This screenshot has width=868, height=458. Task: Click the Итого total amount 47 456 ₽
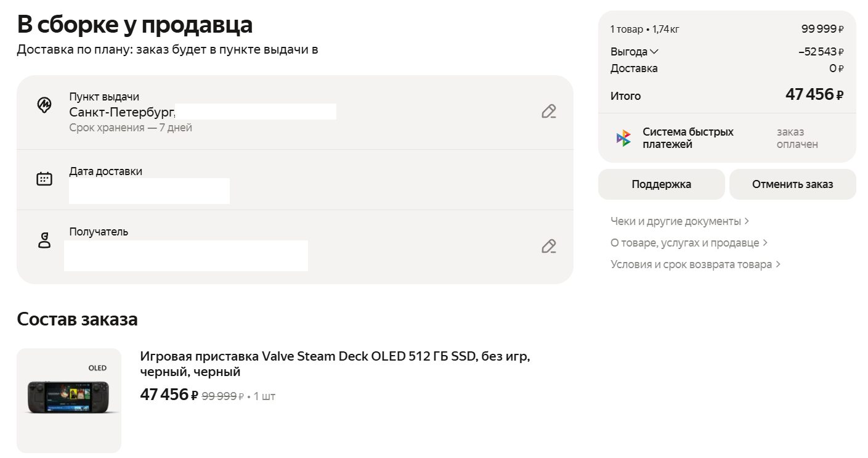[x=814, y=95]
